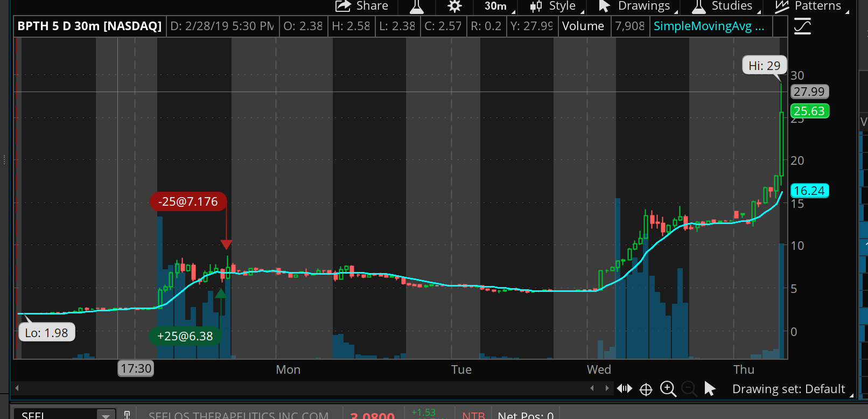Click the 20 price axis label

click(x=797, y=160)
